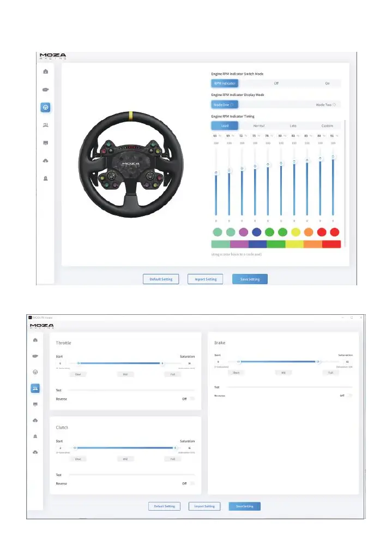Click the Throttle Start slider handle

(x=78, y=363)
